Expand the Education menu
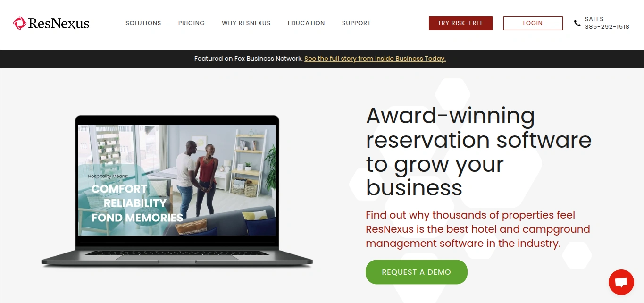Viewport: 644px width, 303px height. [x=306, y=23]
